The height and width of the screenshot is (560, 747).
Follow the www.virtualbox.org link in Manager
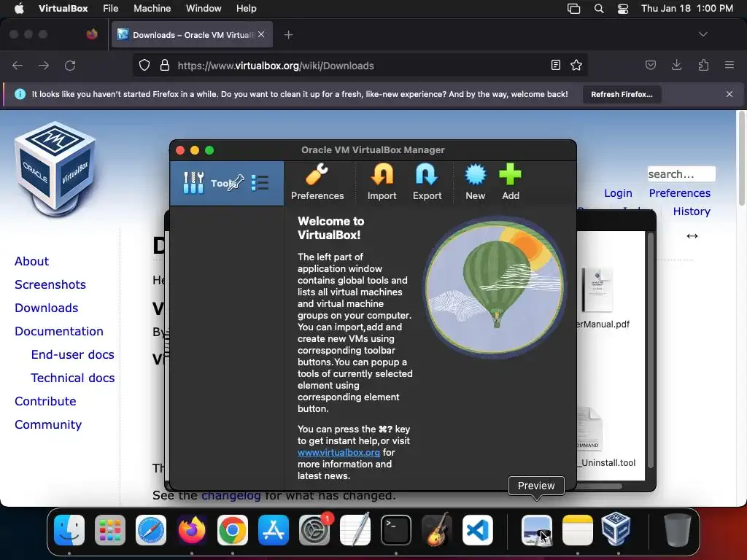pos(338,452)
